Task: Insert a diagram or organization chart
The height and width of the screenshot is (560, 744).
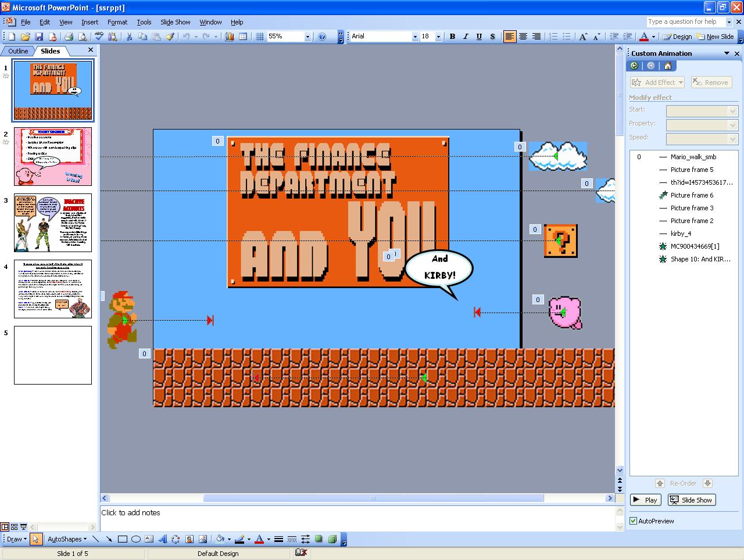Action: click(x=176, y=539)
